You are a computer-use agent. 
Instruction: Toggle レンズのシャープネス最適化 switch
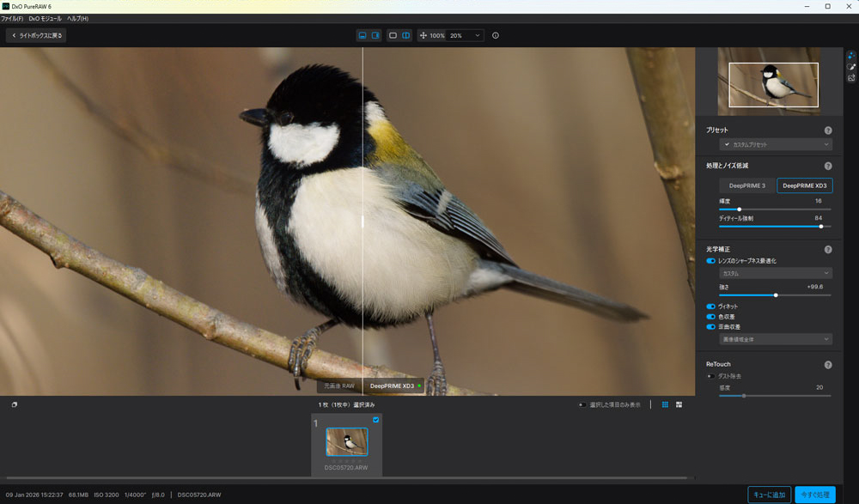click(710, 261)
